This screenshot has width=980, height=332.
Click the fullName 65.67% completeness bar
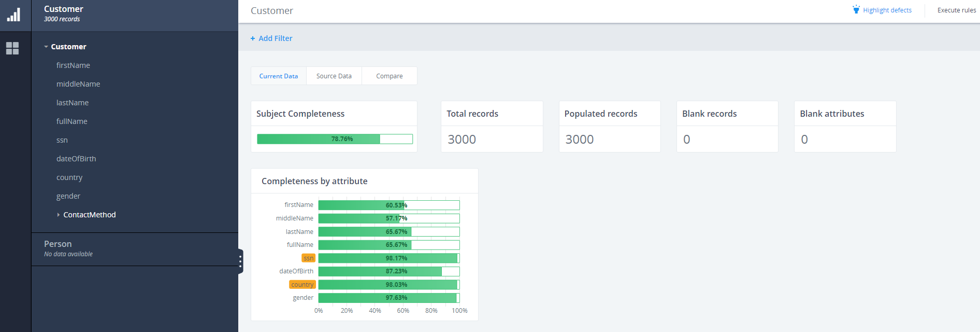389,245
